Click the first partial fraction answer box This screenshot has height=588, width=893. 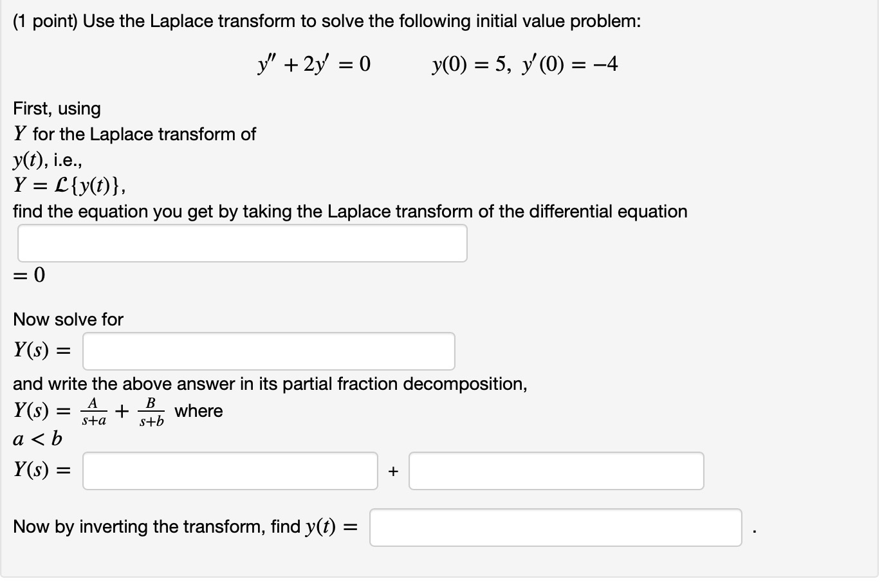[x=230, y=471]
